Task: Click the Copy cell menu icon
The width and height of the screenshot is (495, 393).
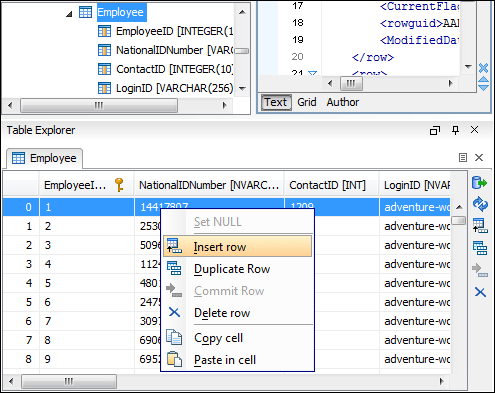Action: pos(174,337)
